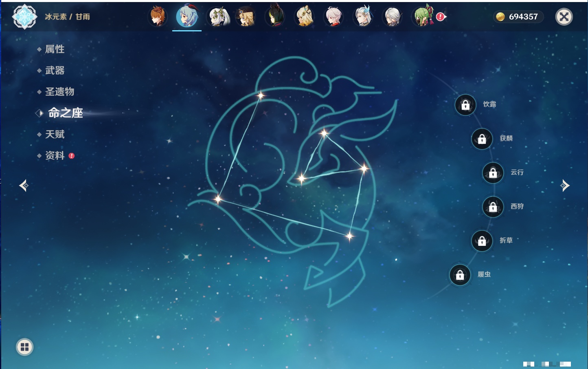
Task: Select the locked 云行 constellation node
Action: tap(493, 173)
